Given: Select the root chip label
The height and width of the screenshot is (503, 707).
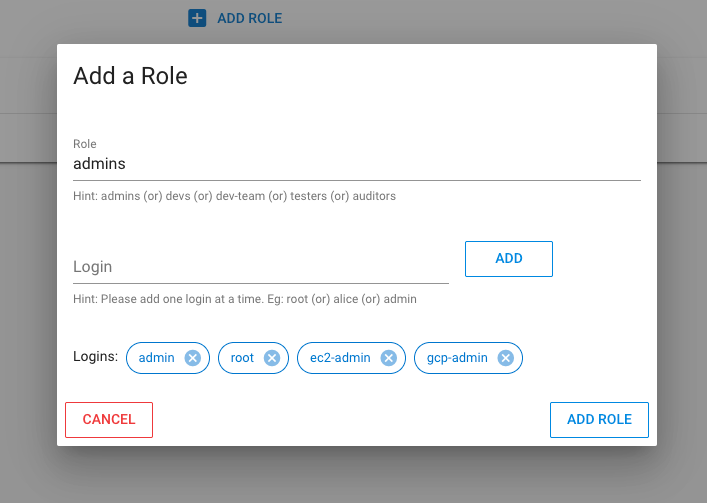Looking at the screenshot, I should (x=242, y=358).
